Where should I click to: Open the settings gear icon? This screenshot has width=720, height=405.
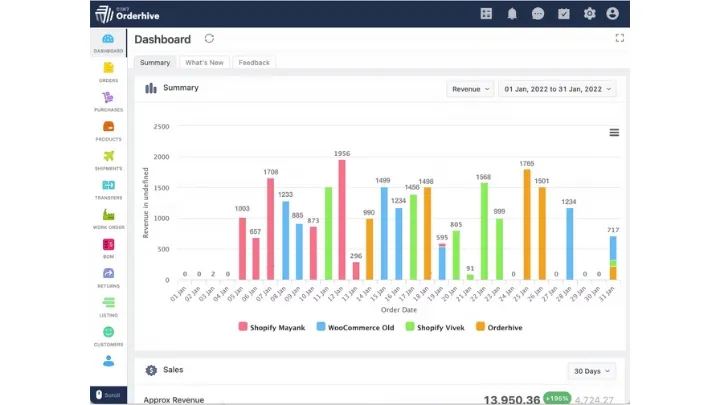[589, 14]
